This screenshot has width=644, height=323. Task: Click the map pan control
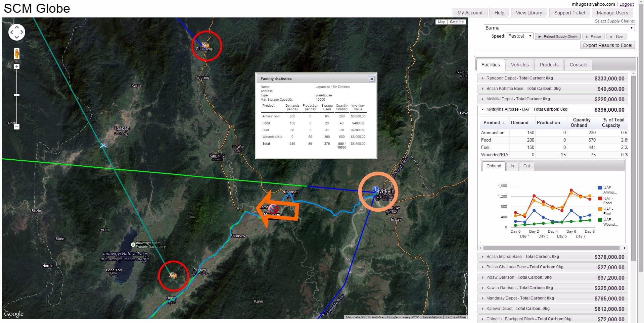(x=17, y=32)
